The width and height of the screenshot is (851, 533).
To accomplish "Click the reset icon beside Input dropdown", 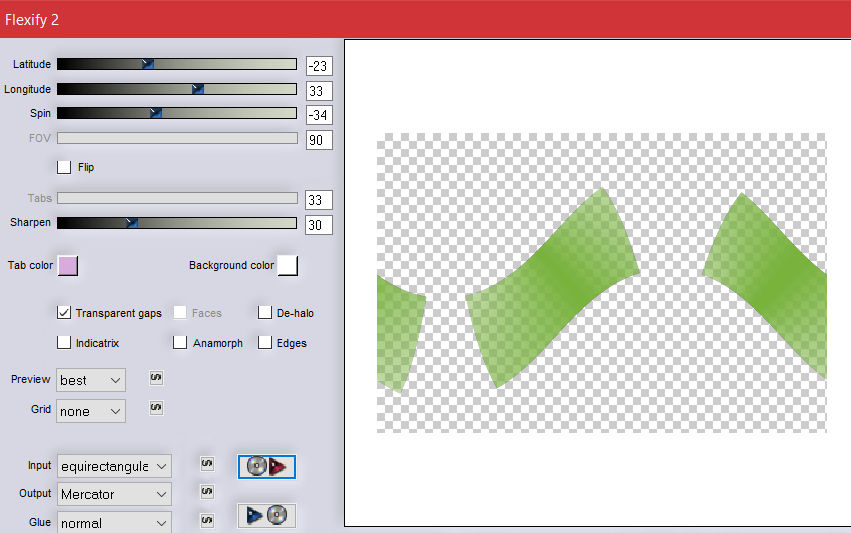I will point(207,464).
